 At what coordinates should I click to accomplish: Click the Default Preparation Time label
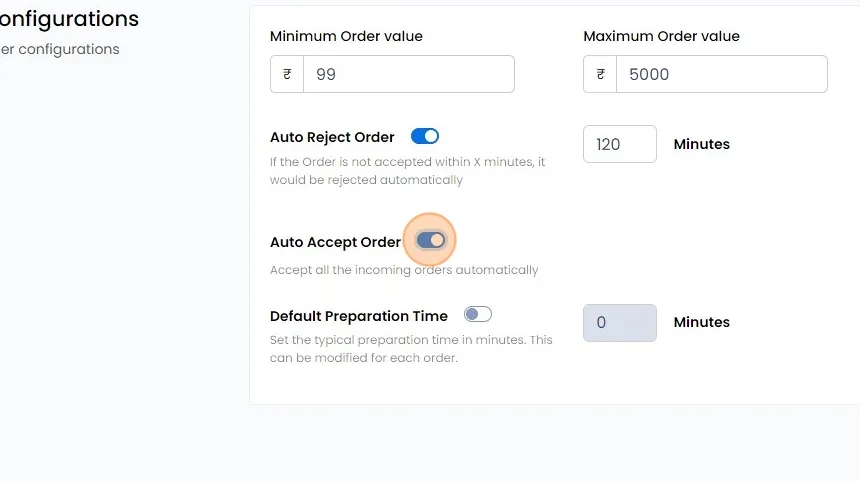(x=359, y=316)
